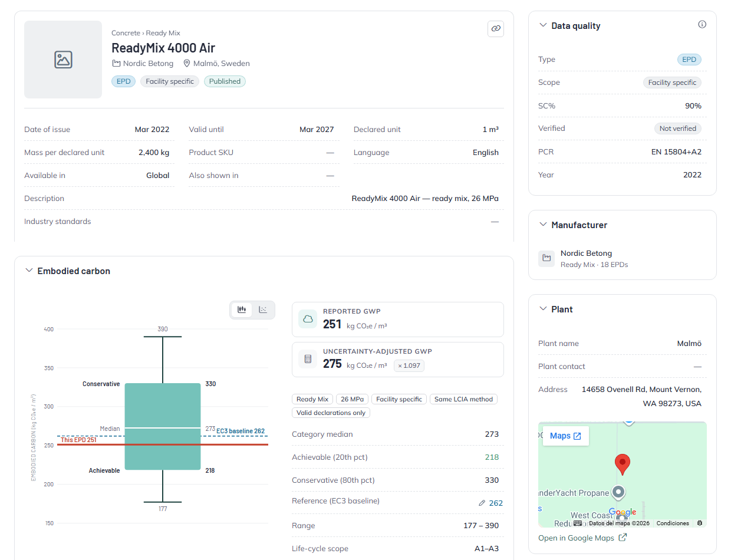731x560 pixels.
Task: Click the Facility specific badge in Data quality
Action: (x=672, y=83)
